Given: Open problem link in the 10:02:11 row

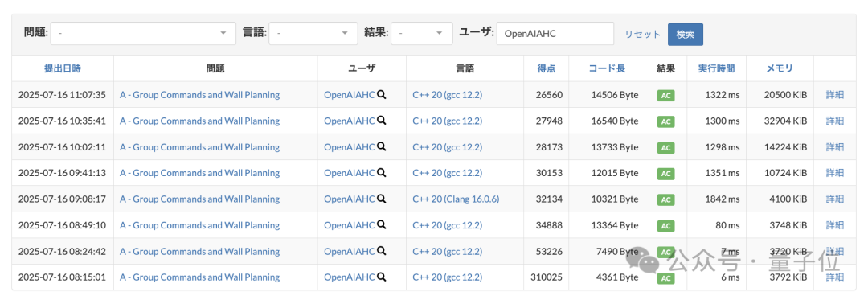Looking at the screenshot, I should (200, 147).
